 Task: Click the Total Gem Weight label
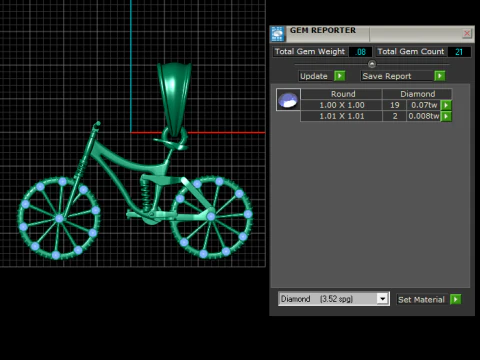310,52
